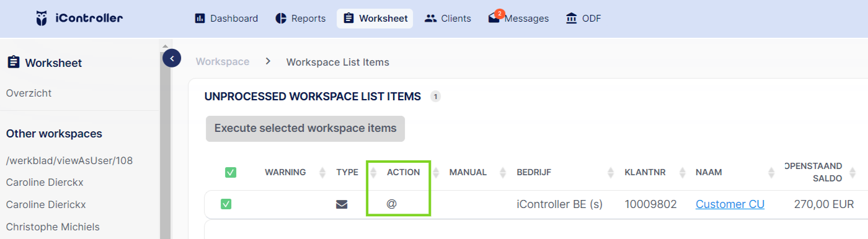Toggle the select-all checkbox in table header
868x239 pixels.
231,173
